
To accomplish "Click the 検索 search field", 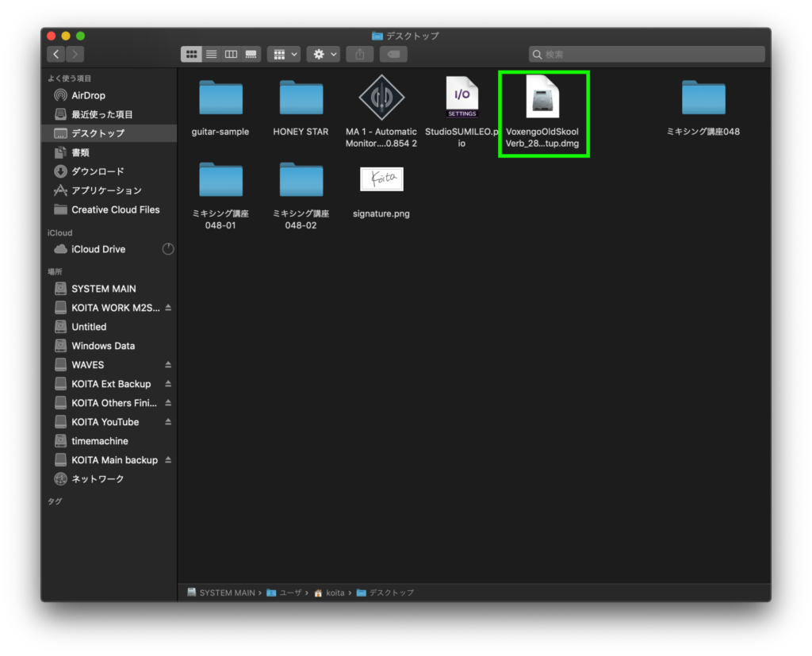I will [646, 54].
